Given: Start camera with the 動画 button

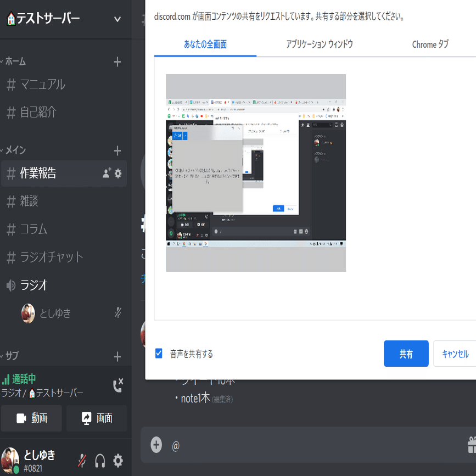Looking at the screenshot, I should tap(31, 418).
